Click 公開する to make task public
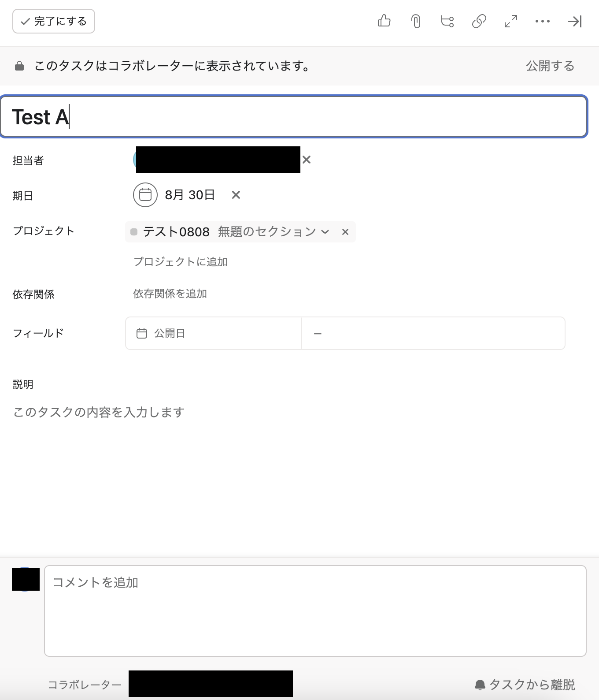This screenshot has width=599, height=700. click(x=550, y=66)
